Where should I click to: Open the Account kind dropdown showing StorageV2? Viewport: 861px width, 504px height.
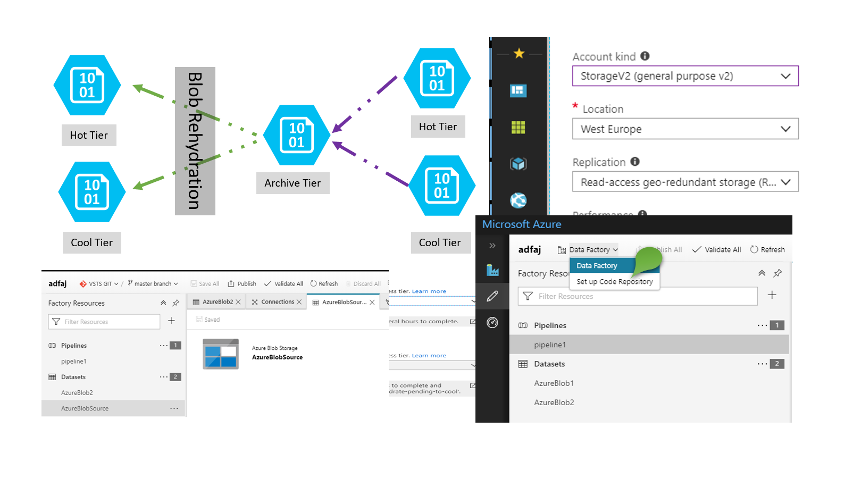click(x=685, y=75)
